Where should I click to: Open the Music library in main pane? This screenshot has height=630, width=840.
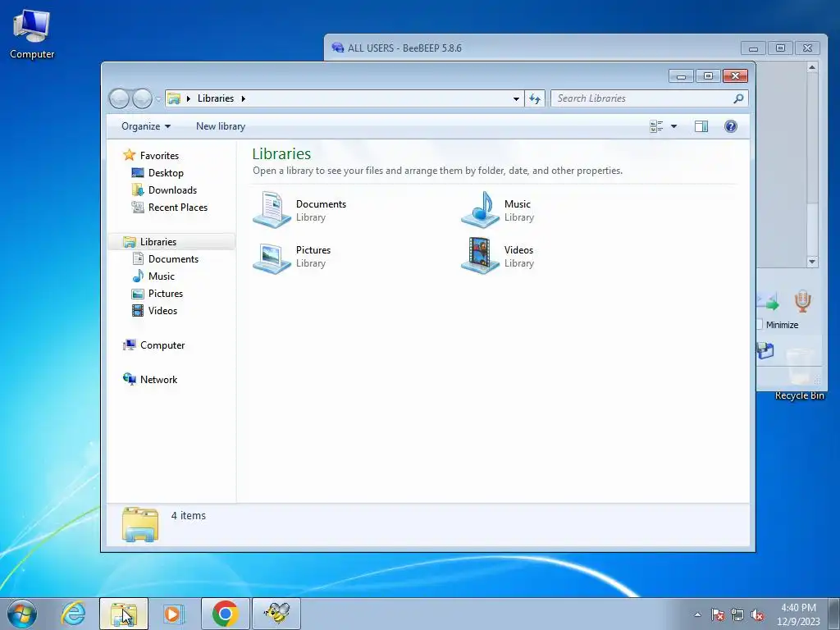(498, 210)
